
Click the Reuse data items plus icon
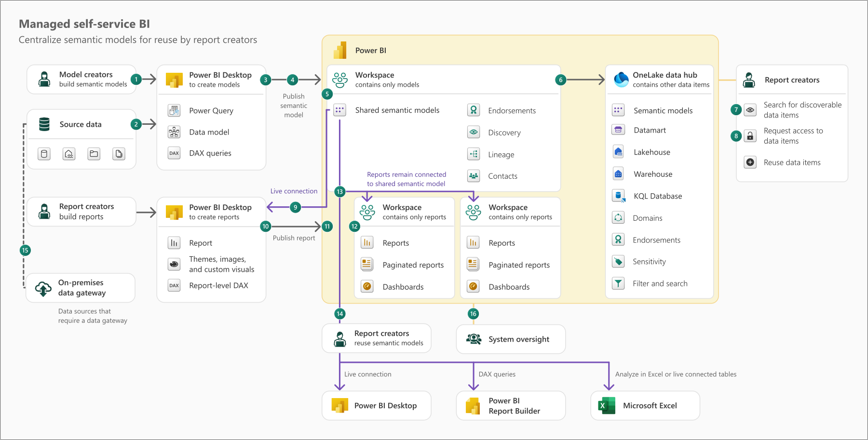(750, 162)
